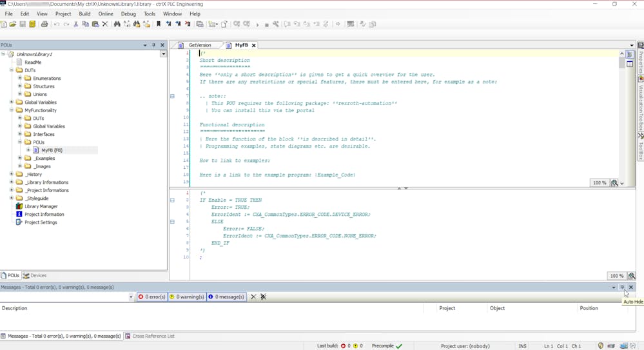Toggle the 0 error(s) filter

pos(151,297)
